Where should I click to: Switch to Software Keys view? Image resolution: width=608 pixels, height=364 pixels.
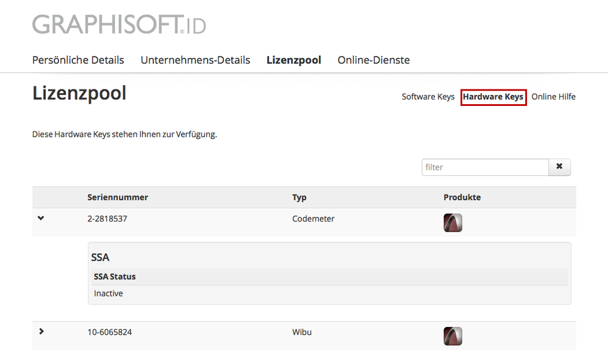428,97
